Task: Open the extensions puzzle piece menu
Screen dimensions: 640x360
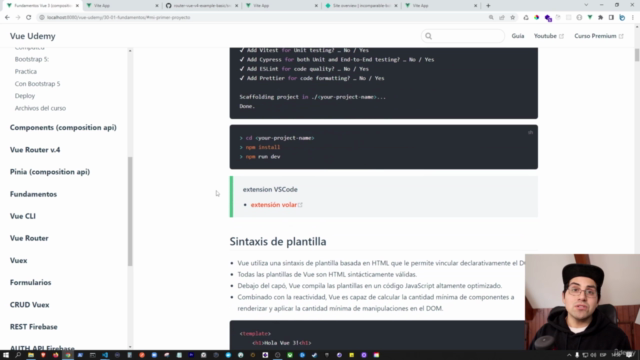Action: (x=600, y=18)
